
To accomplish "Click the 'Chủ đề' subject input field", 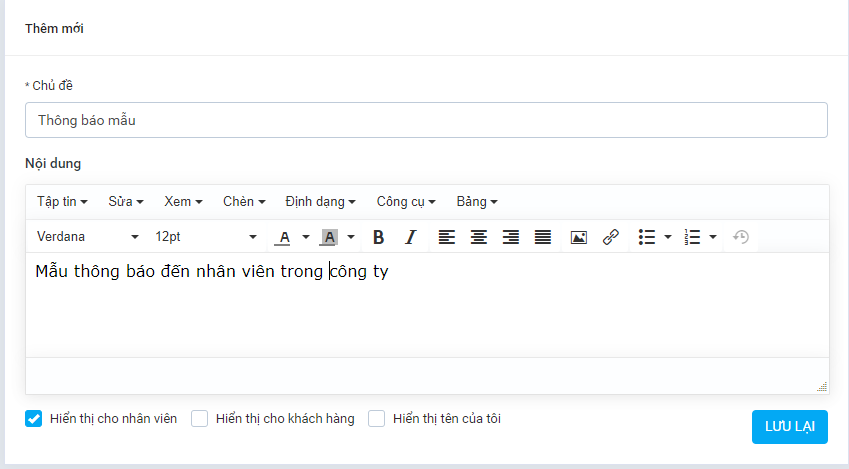I will click(426, 120).
